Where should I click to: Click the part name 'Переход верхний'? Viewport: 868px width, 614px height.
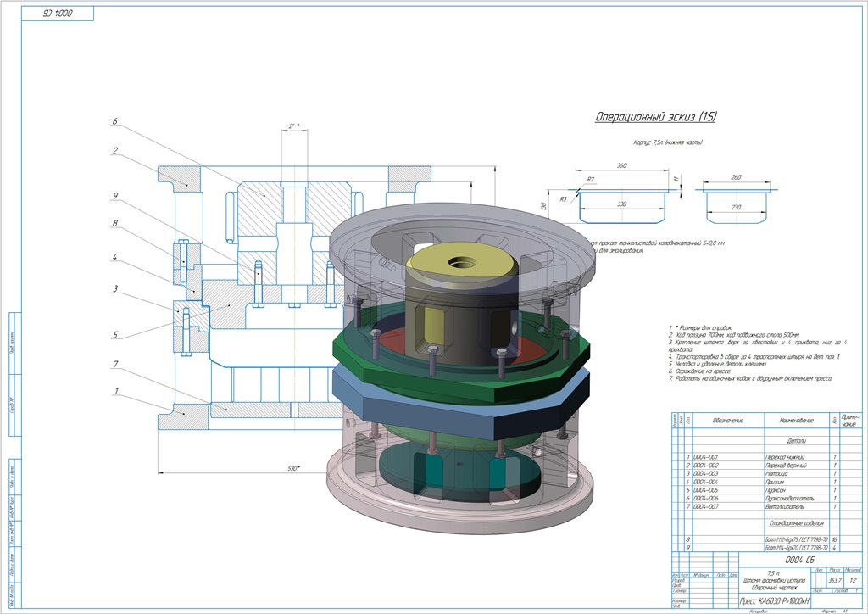tap(786, 466)
